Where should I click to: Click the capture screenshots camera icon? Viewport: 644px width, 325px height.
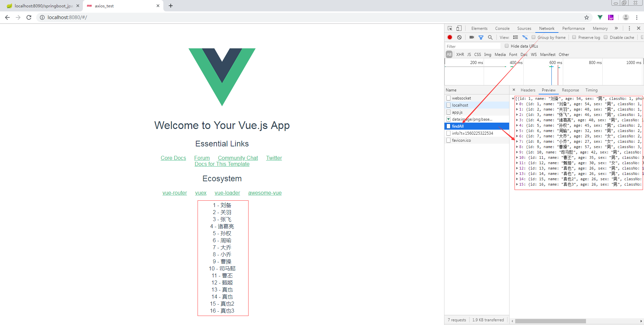(x=472, y=37)
